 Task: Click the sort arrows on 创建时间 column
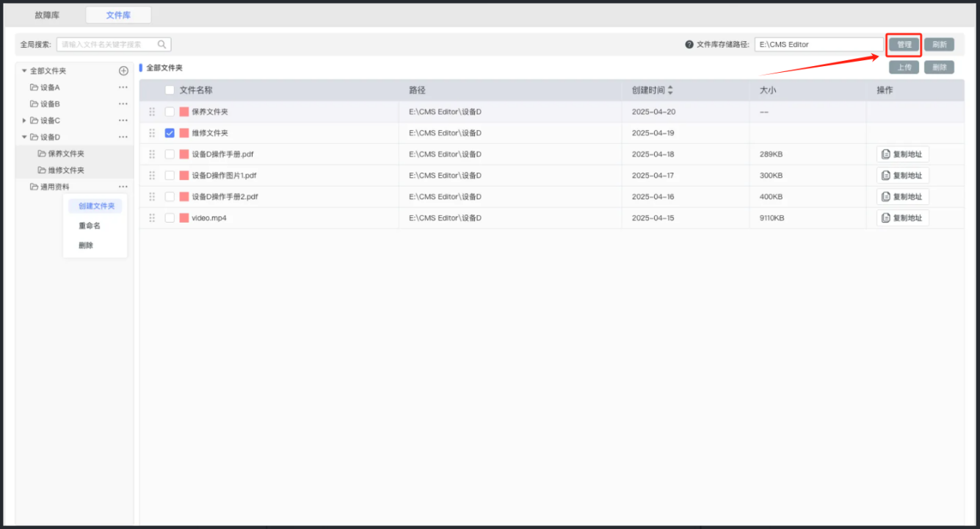coord(670,90)
